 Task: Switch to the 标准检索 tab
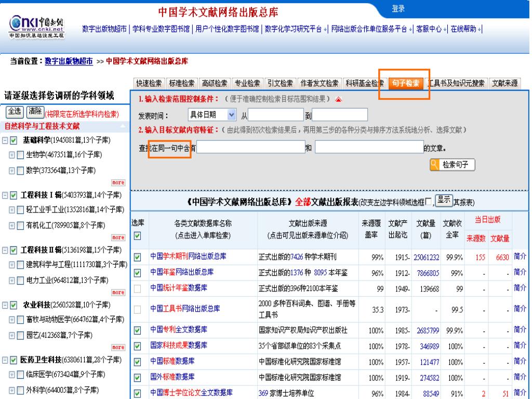pos(182,83)
